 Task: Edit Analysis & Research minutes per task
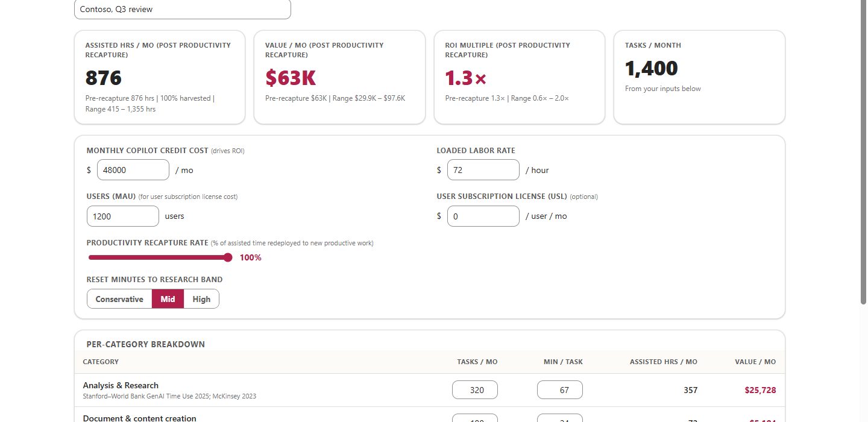pos(560,390)
